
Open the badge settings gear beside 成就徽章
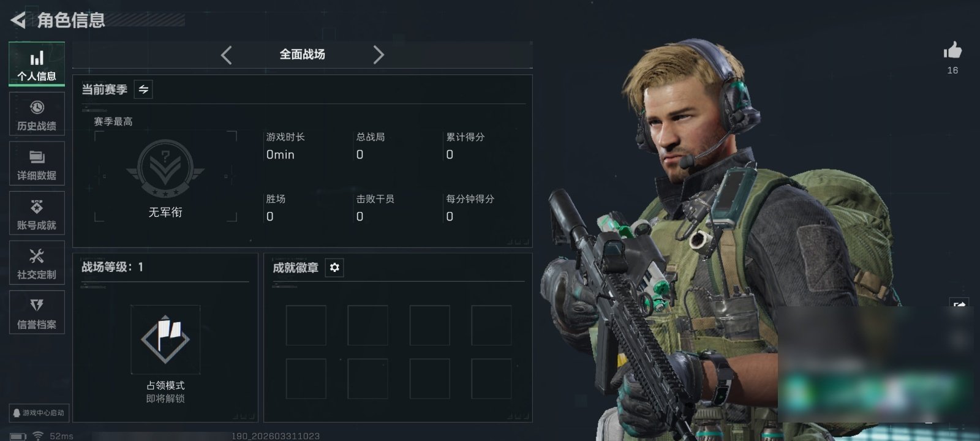(334, 268)
